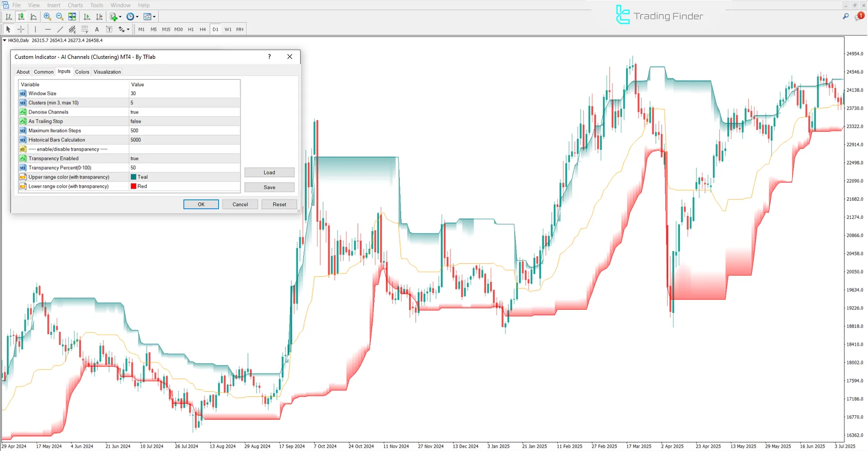This screenshot has width=868, height=451.
Task: Open the Charts menu
Action: click(x=75, y=5)
